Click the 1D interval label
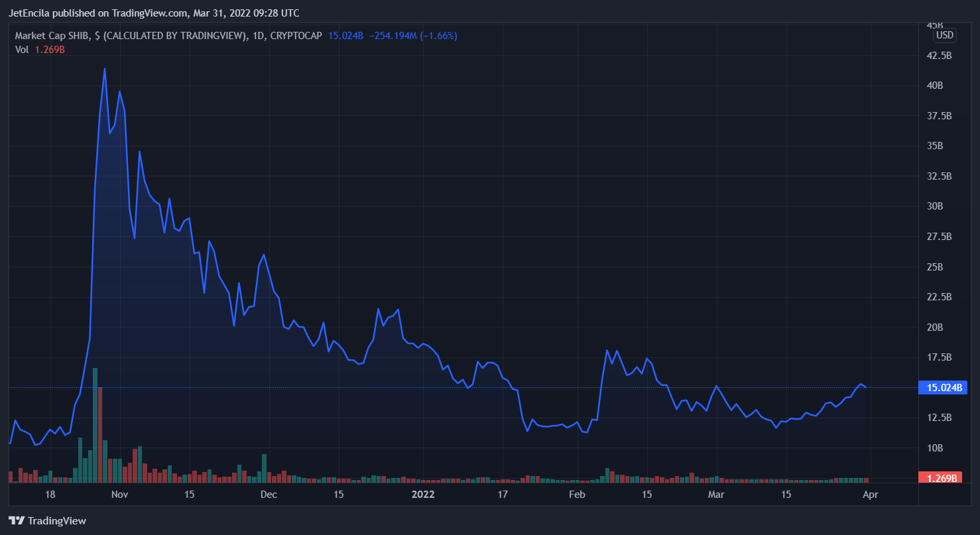 pyautogui.click(x=256, y=36)
